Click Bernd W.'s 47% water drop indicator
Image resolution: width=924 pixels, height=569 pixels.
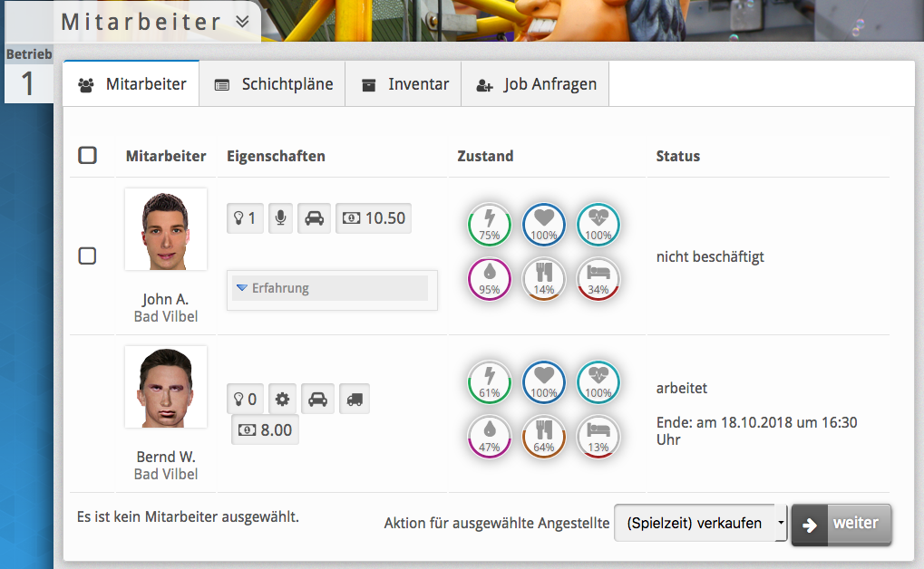[490, 437]
